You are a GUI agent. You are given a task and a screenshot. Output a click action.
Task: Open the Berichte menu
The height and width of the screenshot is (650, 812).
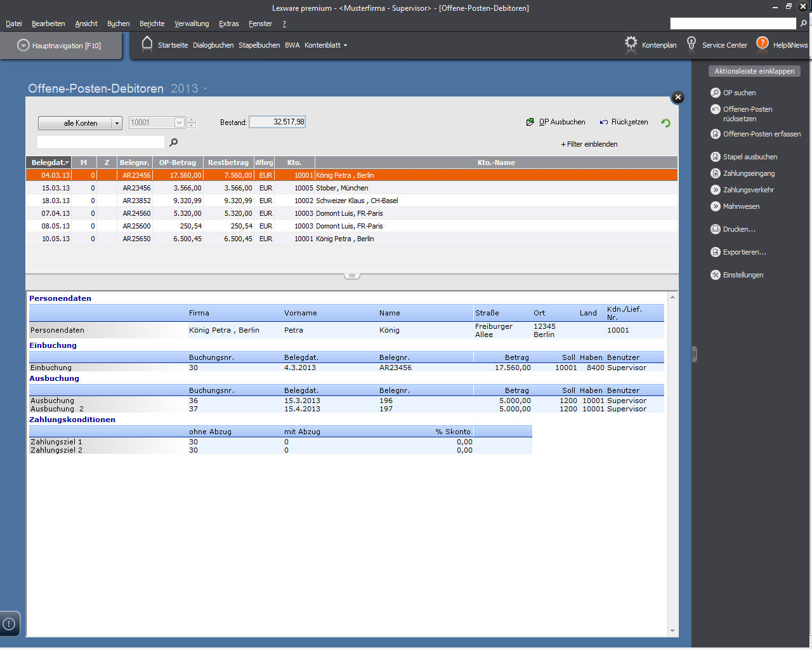tap(152, 23)
